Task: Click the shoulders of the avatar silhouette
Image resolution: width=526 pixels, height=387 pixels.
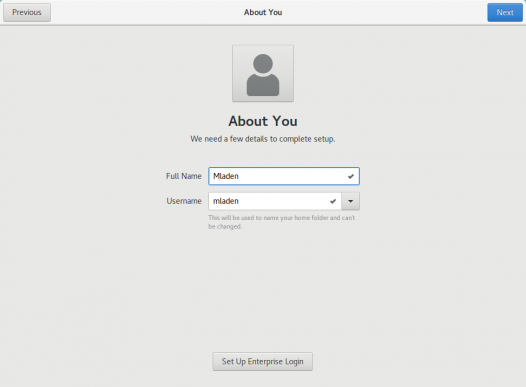Action: 263,85
